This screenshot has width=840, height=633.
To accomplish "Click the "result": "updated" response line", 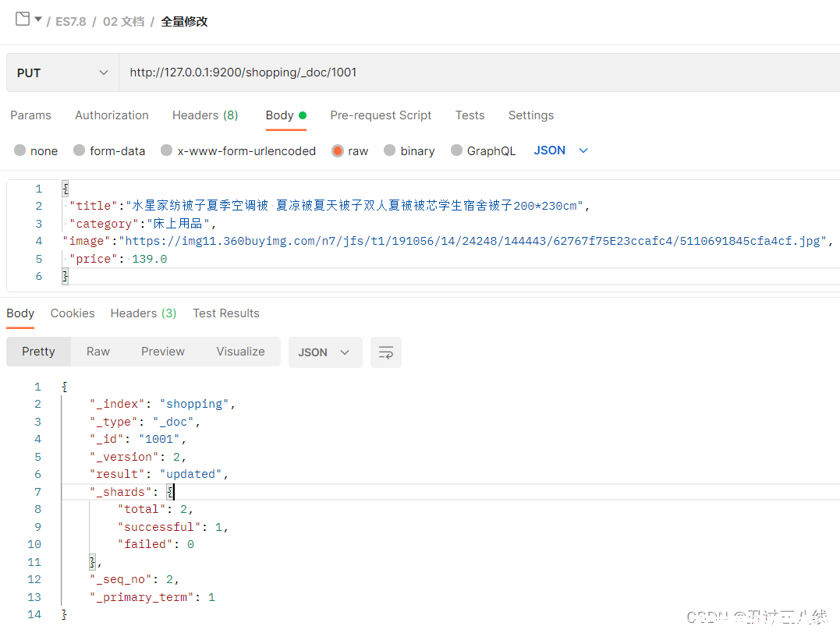I will coord(159,474).
